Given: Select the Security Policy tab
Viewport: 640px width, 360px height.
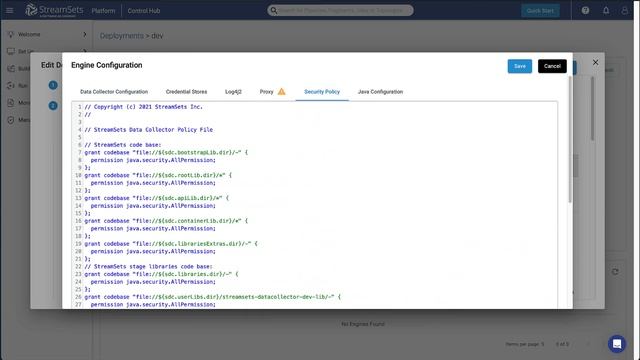Looking at the screenshot, I should click(x=322, y=92).
